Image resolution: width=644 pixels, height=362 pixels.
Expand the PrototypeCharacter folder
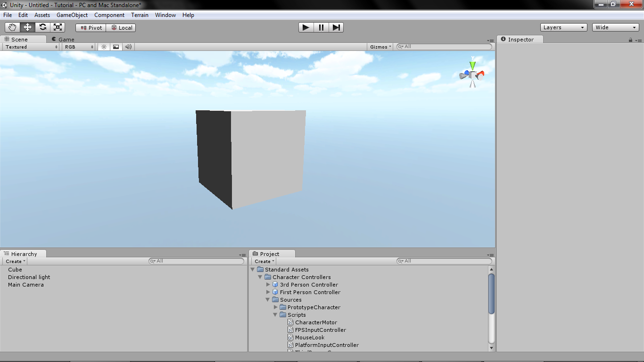click(276, 307)
